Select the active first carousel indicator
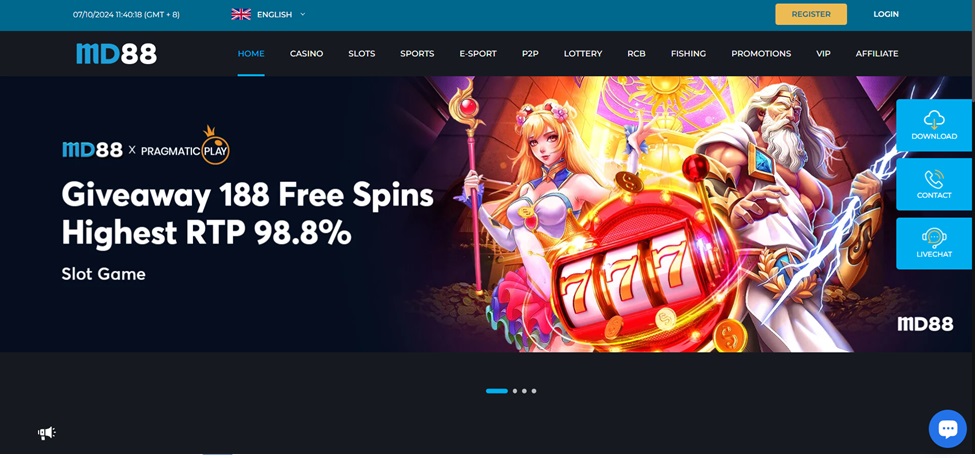This screenshot has height=458, width=980. coord(497,391)
